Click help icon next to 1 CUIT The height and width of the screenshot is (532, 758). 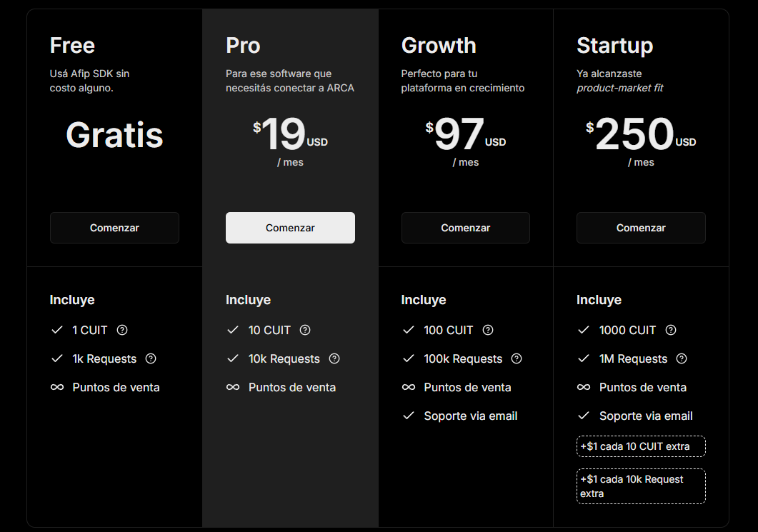point(122,330)
